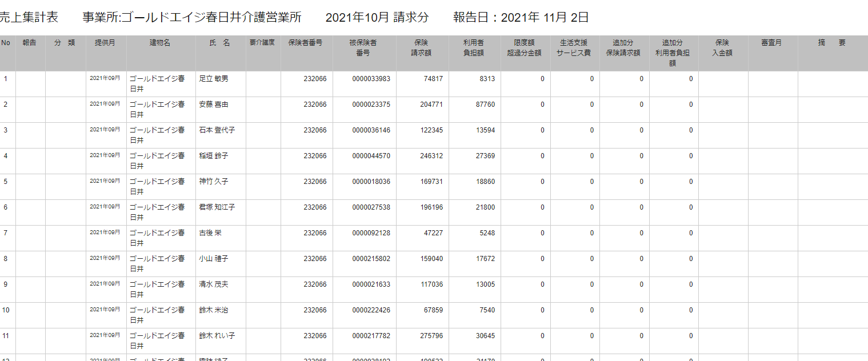Screen dimensions: 868x361
Task: Select the 限度額超過分金額 column header
Action: tap(525, 48)
